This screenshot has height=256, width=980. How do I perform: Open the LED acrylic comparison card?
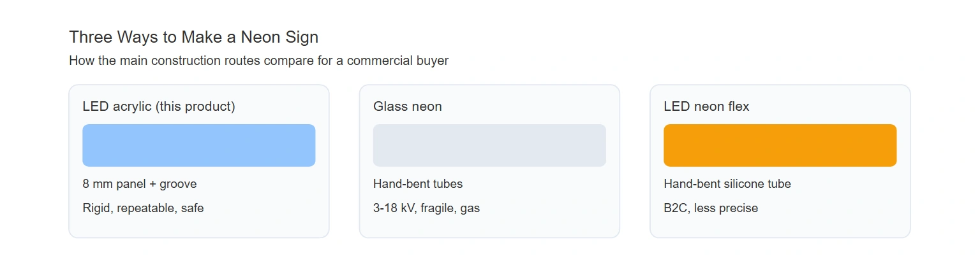pyautogui.click(x=199, y=161)
